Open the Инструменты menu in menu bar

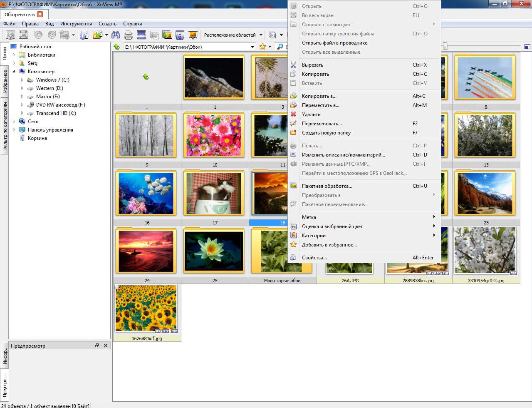(x=76, y=24)
